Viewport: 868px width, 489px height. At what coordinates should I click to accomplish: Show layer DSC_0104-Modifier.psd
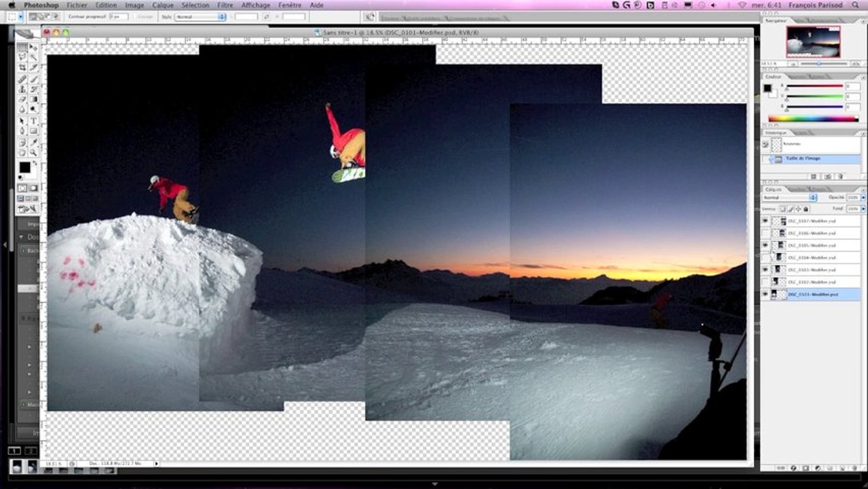766,257
